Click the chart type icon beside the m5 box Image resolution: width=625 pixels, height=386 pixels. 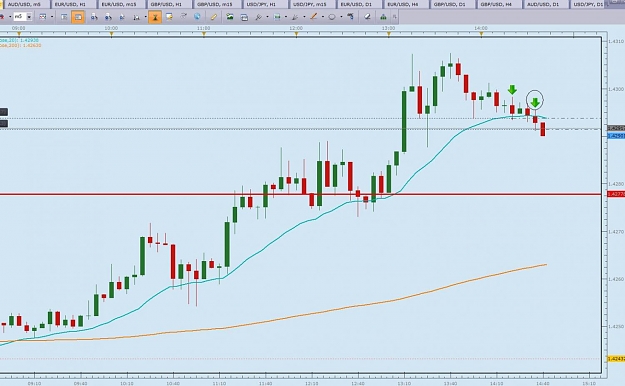43,17
